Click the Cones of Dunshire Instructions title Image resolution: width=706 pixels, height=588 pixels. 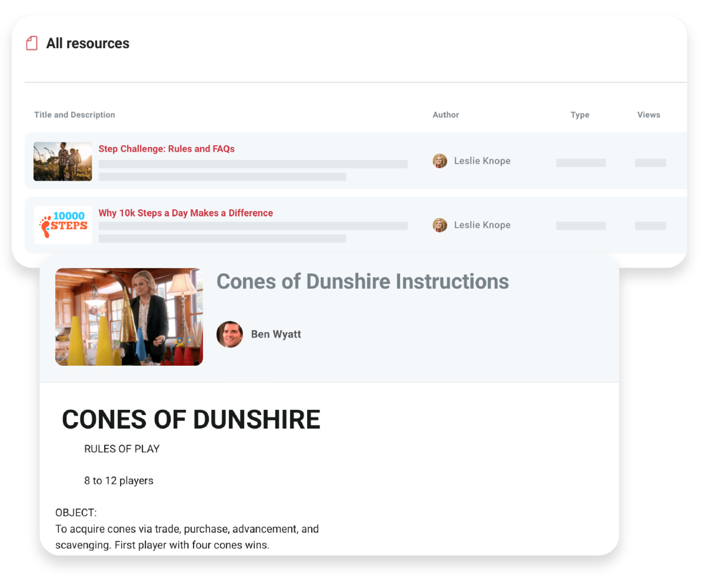tap(362, 281)
